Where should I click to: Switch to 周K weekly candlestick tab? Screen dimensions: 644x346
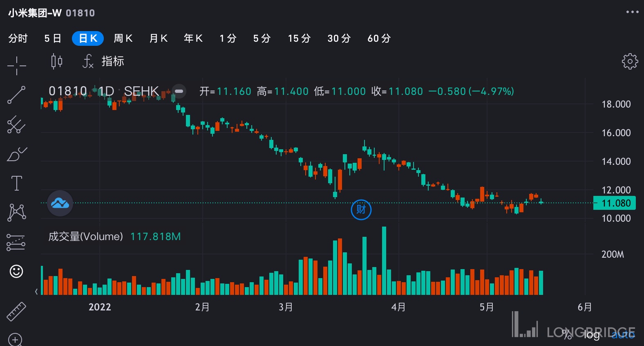(x=123, y=38)
